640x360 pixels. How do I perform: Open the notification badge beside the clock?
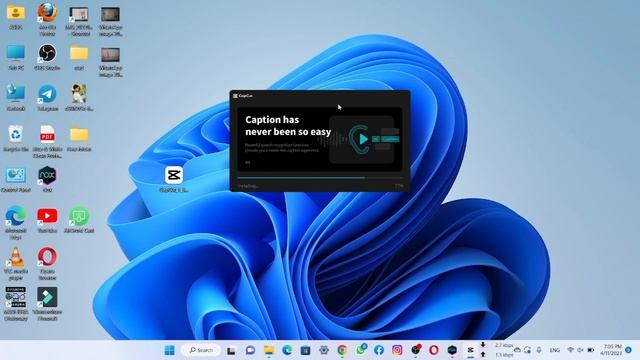coord(629,350)
